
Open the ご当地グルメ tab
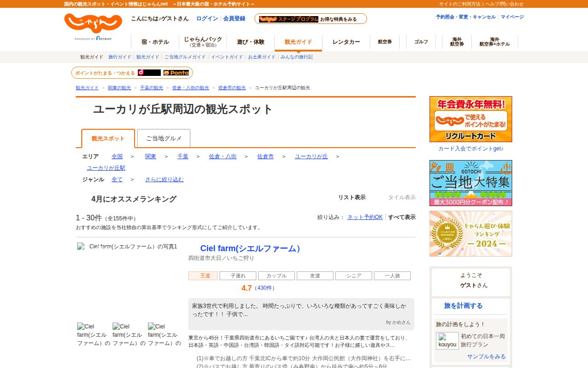(x=164, y=138)
